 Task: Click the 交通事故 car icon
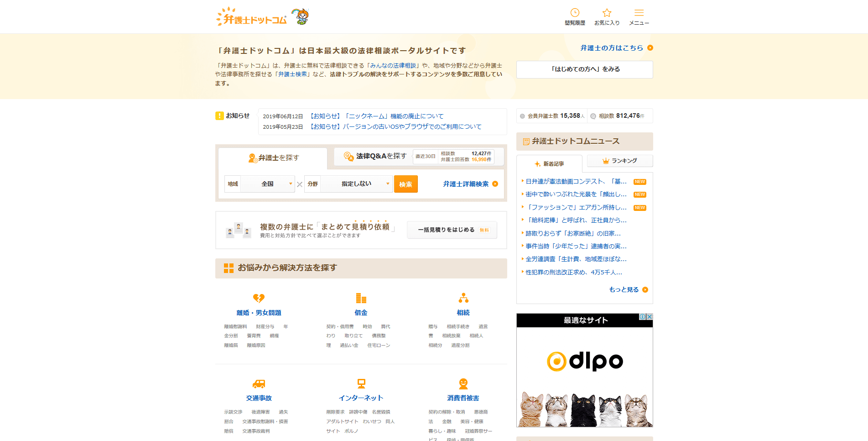[x=259, y=383]
